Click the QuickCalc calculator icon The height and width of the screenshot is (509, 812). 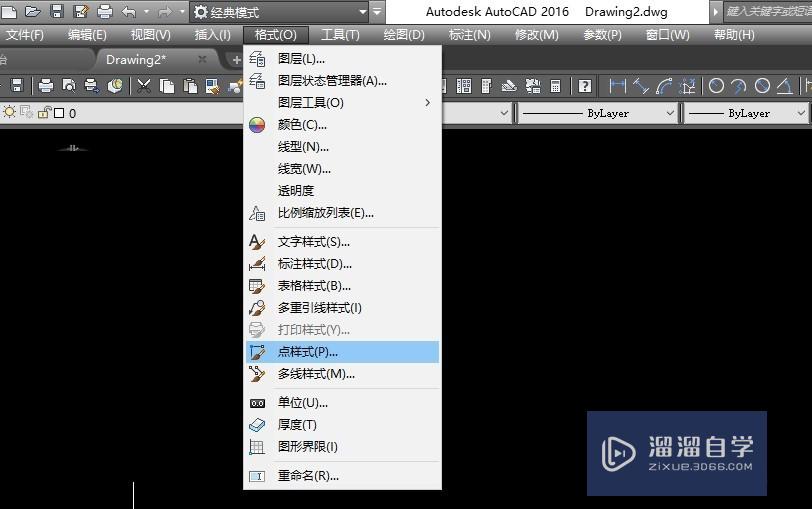point(555,85)
